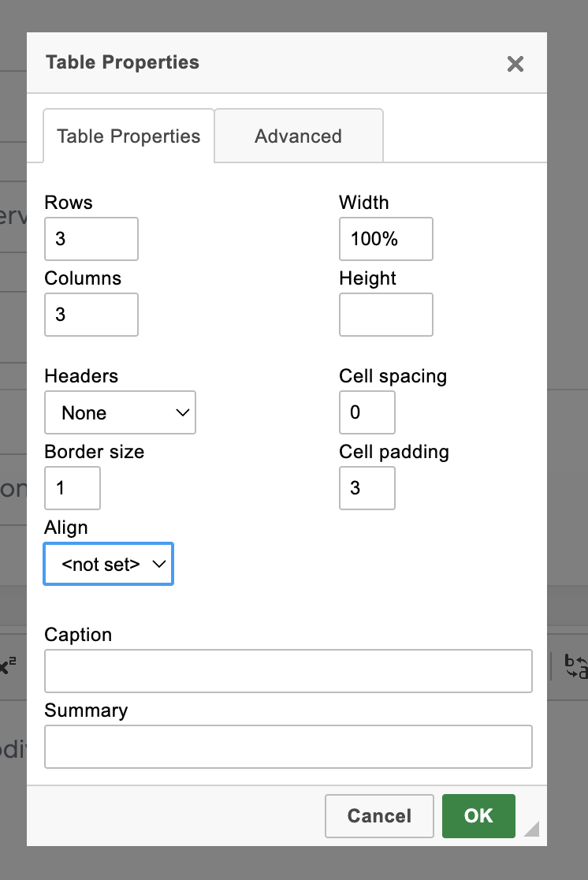Select the Table Properties tab
Viewport: 588px width, 880px height.
128,136
